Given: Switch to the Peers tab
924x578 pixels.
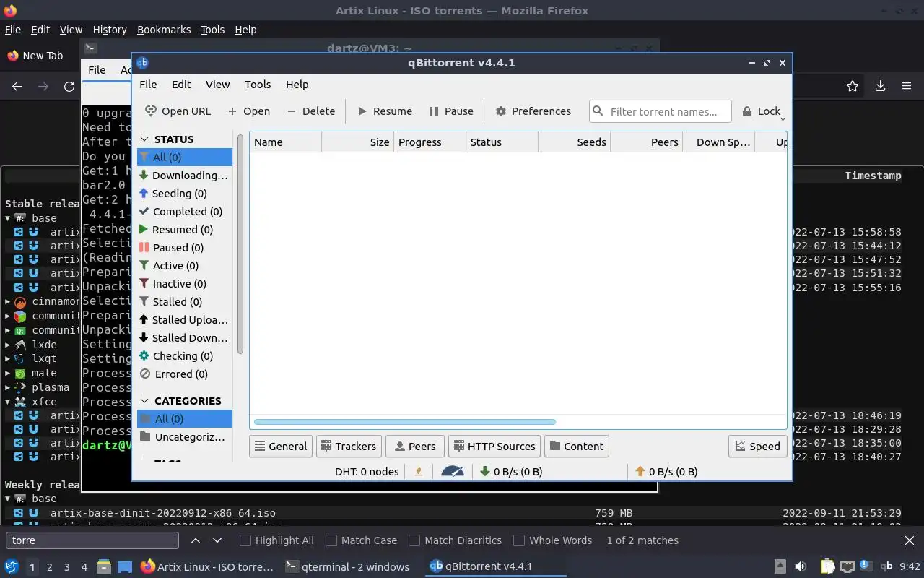Looking at the screenshot, I should 415,447.
